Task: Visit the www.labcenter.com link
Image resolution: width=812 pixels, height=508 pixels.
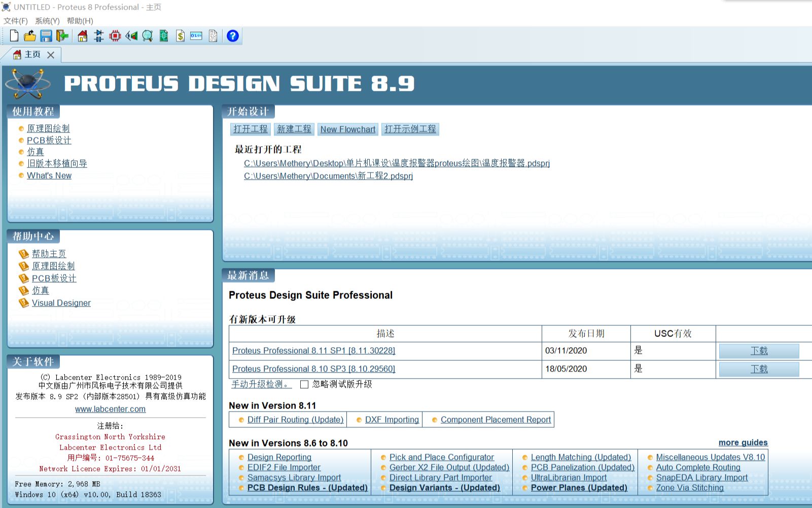Action: click(110, 409)
